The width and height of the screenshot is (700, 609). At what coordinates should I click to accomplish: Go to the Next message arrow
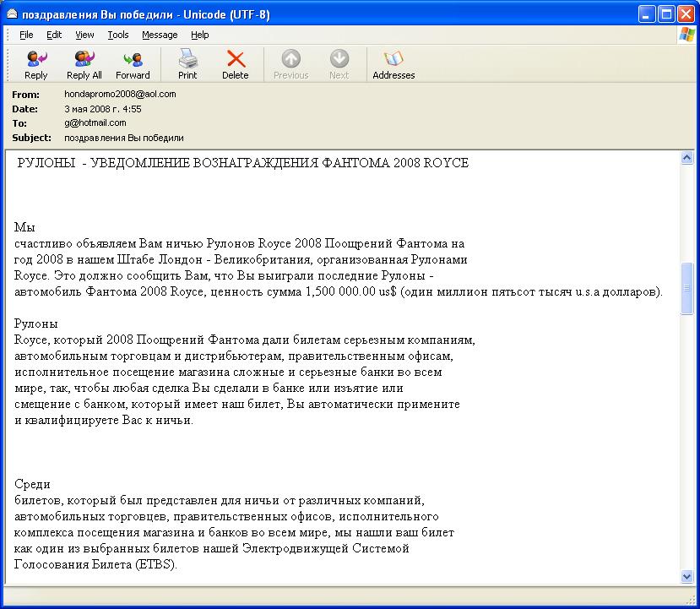click(x=339, y=65)
